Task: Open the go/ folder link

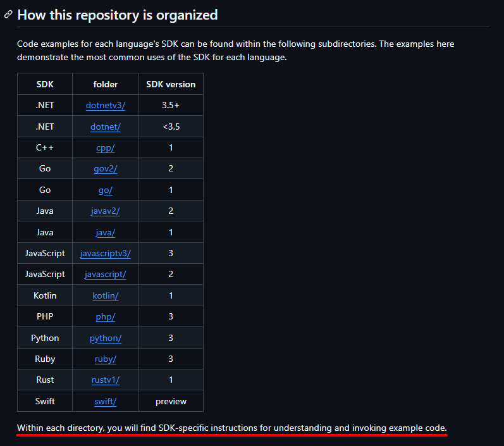Action: pyautogui.click(x=106, y=190)
